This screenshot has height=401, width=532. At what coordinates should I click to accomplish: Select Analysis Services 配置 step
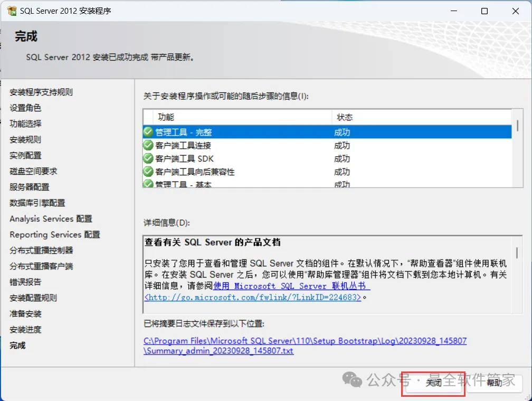point(51,218)
